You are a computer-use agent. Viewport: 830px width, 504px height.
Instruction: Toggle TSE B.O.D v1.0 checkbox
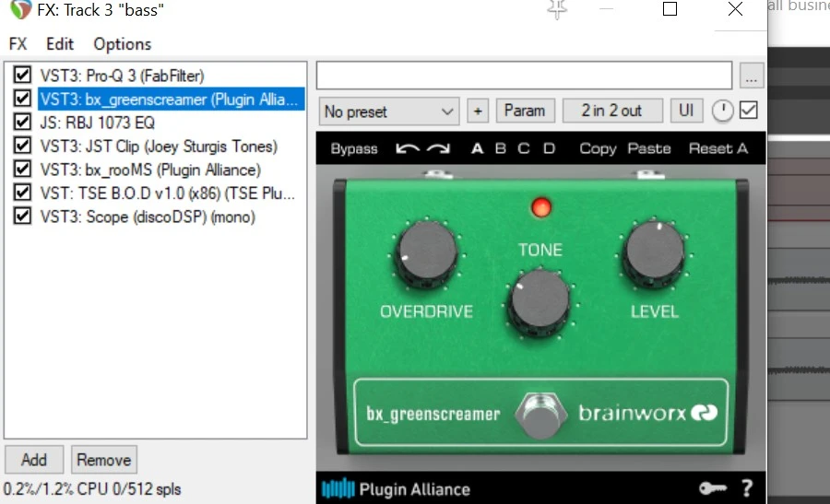tap(22, 192)
